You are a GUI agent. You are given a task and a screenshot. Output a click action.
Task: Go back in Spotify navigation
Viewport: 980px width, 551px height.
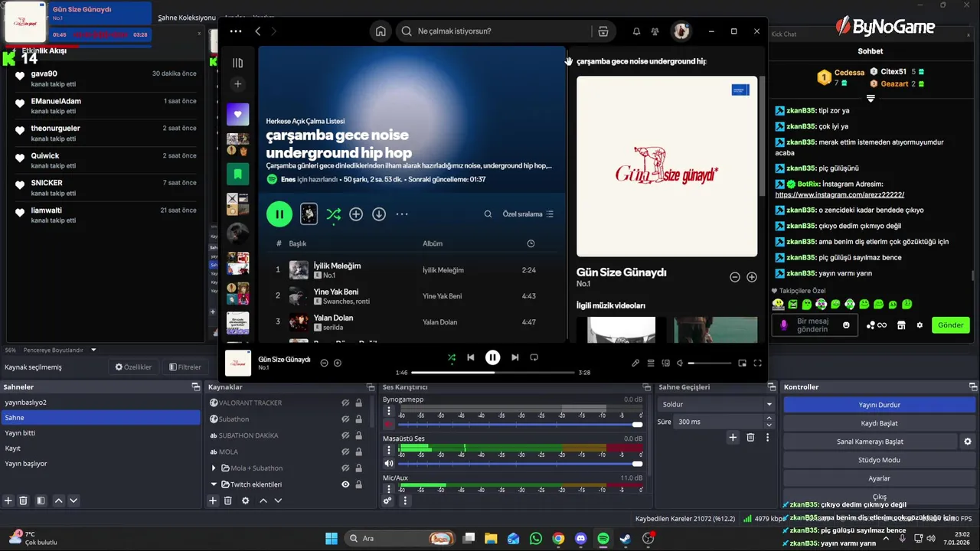coord(258,31)
